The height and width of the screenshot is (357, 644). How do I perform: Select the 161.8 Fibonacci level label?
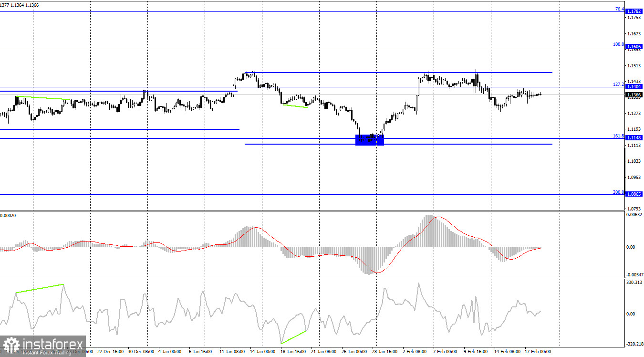click(x=618, y=136)
